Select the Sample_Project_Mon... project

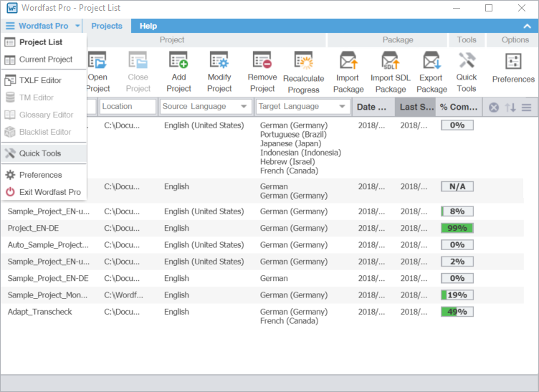[x=47, y=295]
